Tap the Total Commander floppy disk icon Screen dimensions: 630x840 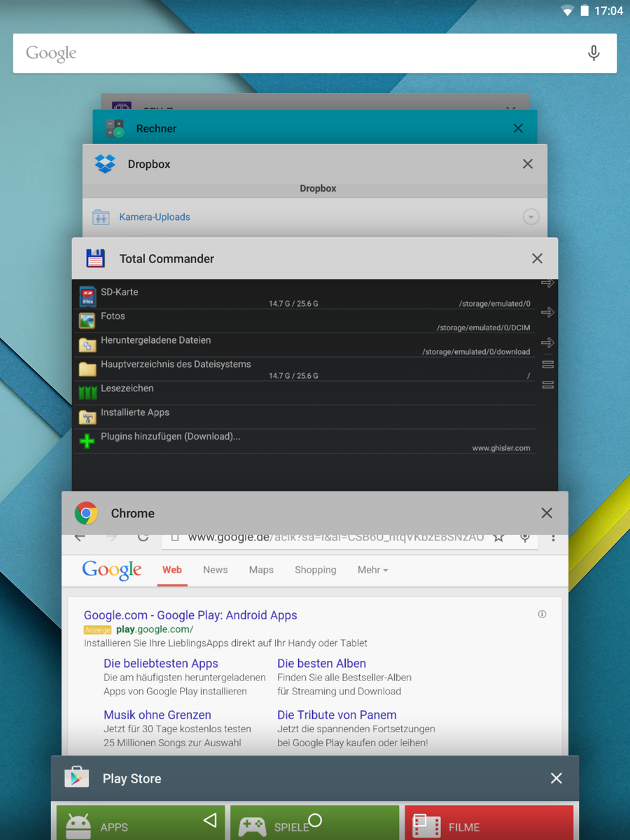[x=95, y=258]
